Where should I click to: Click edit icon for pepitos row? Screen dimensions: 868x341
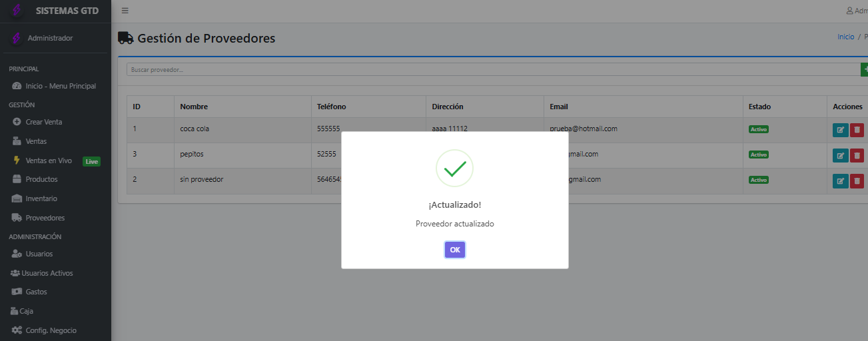tap(840, 155)
